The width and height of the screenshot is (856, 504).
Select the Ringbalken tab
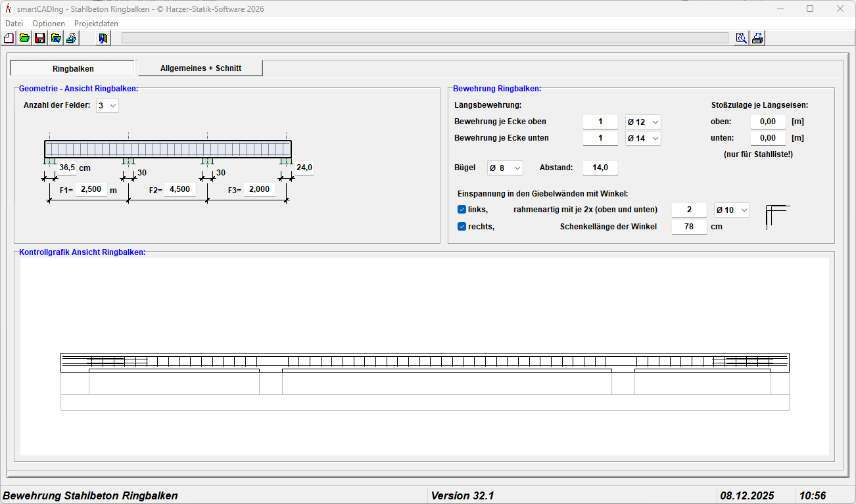(73, 68)
